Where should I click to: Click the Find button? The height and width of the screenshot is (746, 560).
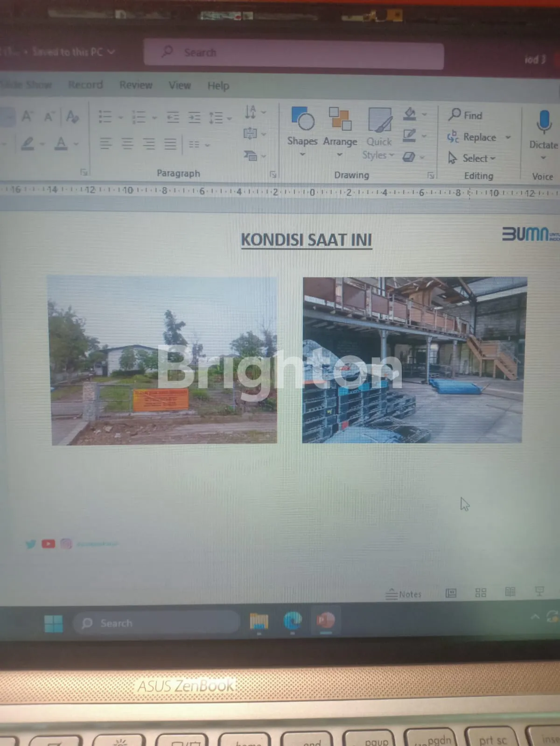465,115
